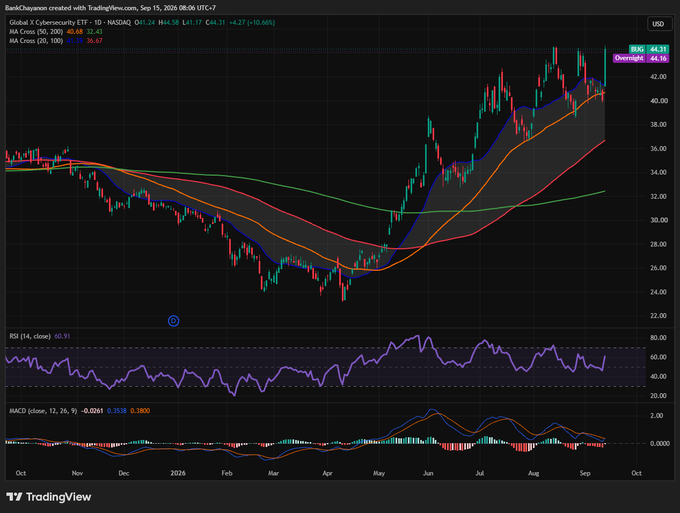Image resolution: width=680 pixels, height=513 pixels.
Task: Click the May label on the time axis
Action: [x=379, y=473]
